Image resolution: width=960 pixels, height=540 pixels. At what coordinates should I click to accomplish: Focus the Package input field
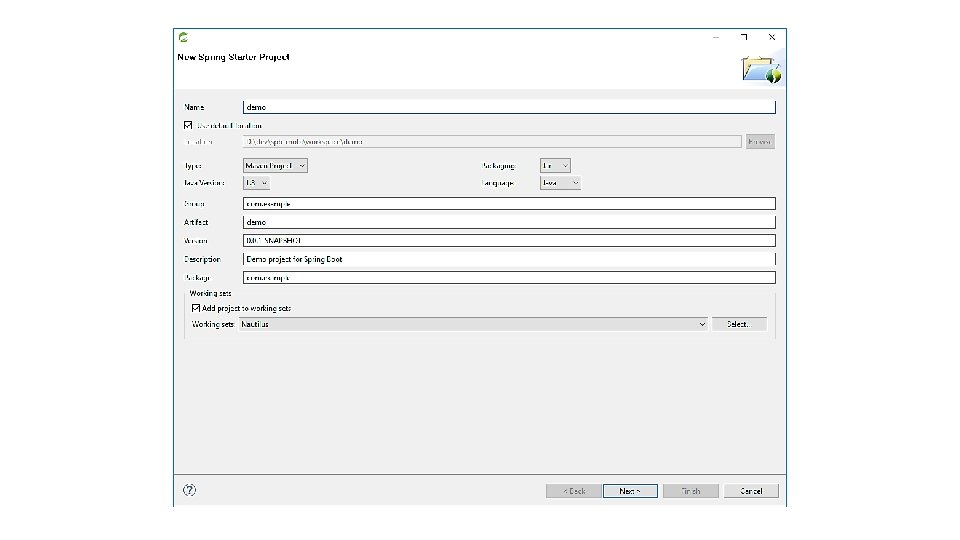tap(509, 277)
